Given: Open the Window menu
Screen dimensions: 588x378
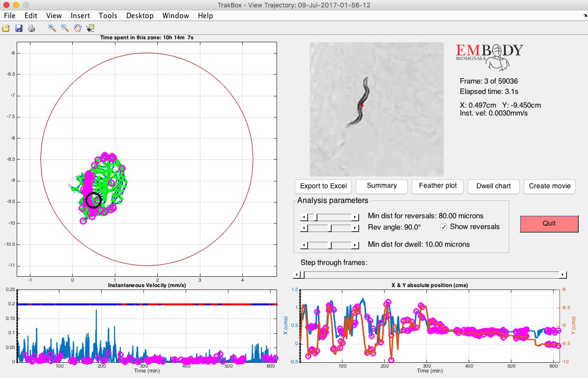Looking at the screenshot, I should pyautogui.click(x=175, y=16).
